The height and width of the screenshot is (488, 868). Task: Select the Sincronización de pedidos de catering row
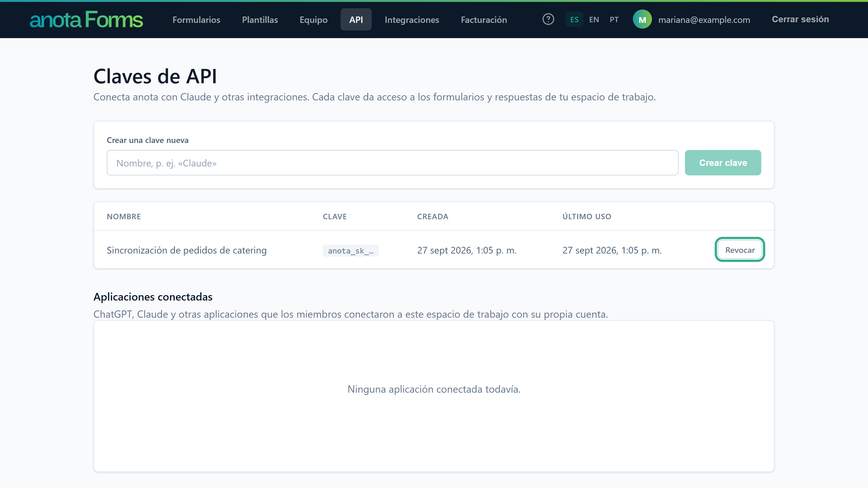pyautogui.click(x=434, y=250)
